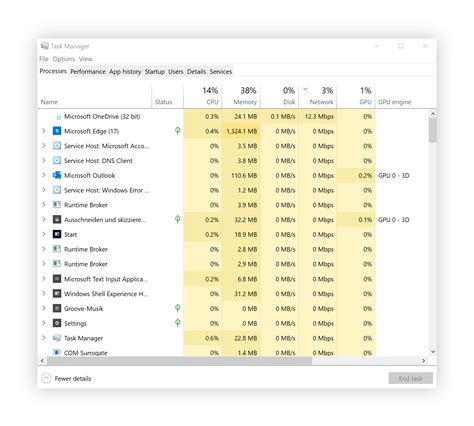Open the View menu
474x426 pixels.
(x=86, y=59)
